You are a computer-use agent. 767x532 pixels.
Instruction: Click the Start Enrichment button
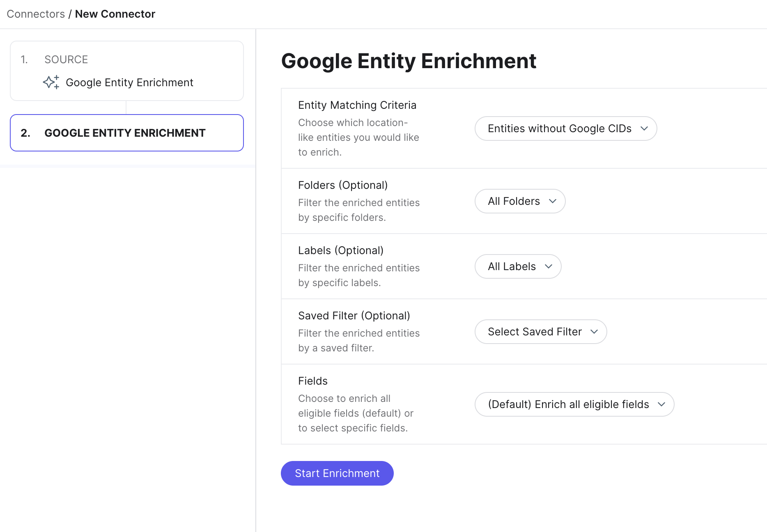coord(337,473)
